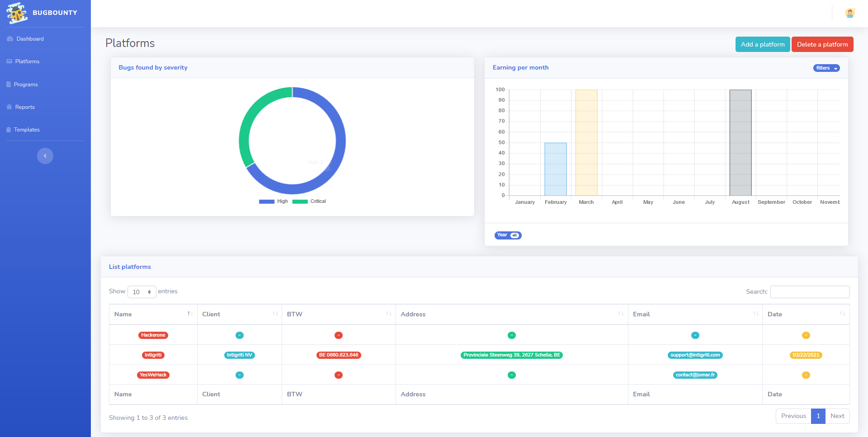Image resolution: width=868 pixels, height=437 pixels.
Task: Click the Hackerone client placeholder dot
Action: click(240, 335)
